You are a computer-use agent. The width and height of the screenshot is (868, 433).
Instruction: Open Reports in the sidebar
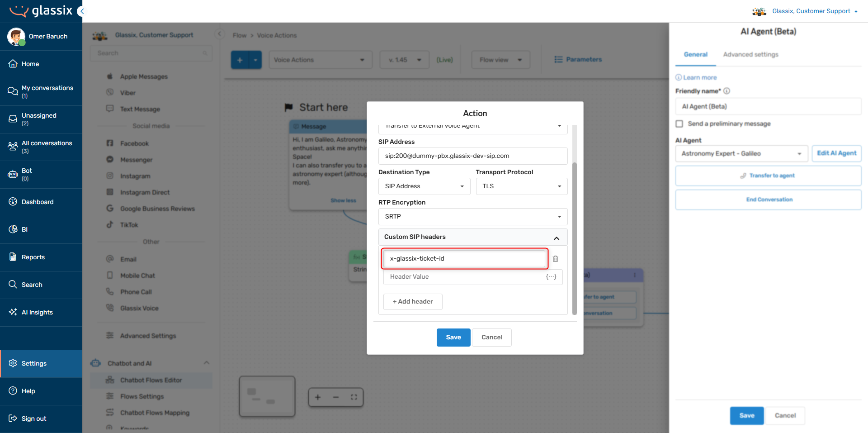41,257
